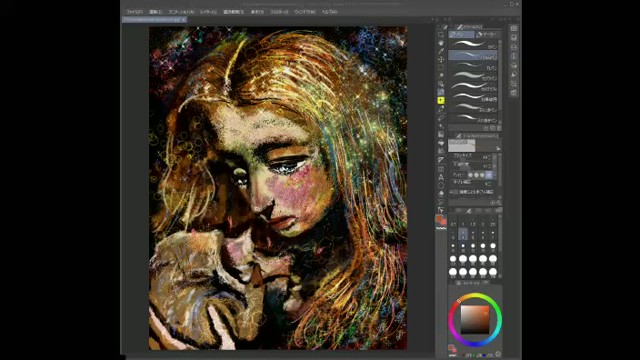Select the Text tool letter A icon

441,177
